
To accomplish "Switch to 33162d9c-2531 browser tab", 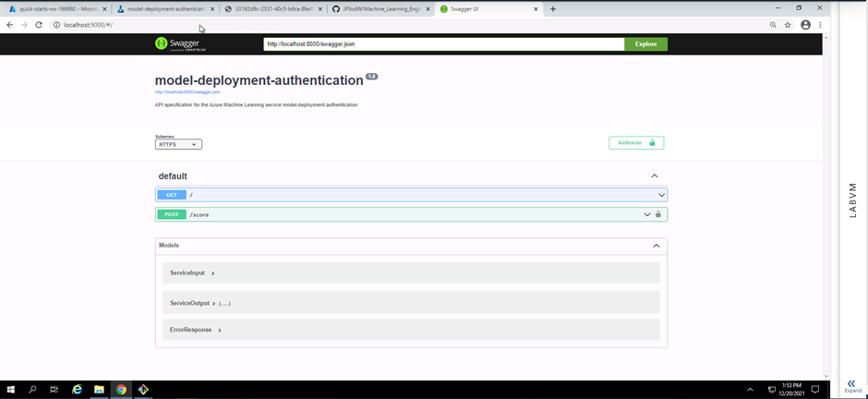I will tap(272, 9).
